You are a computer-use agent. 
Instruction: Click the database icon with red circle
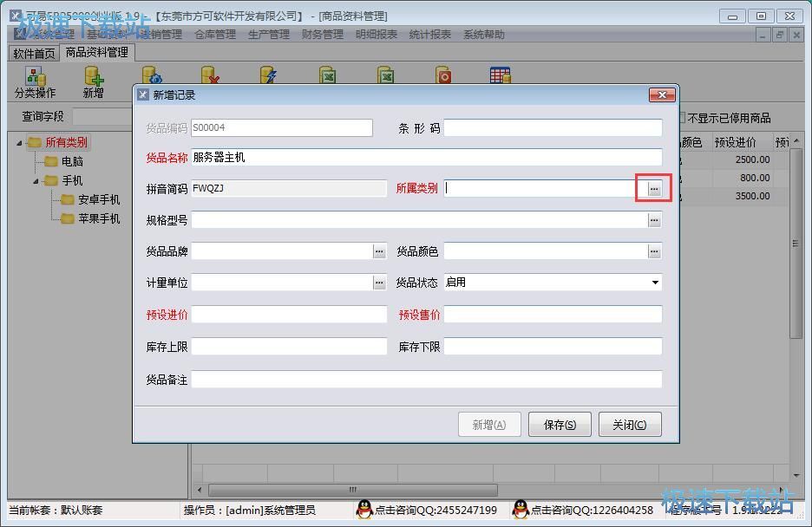click(x=443, y=75)
